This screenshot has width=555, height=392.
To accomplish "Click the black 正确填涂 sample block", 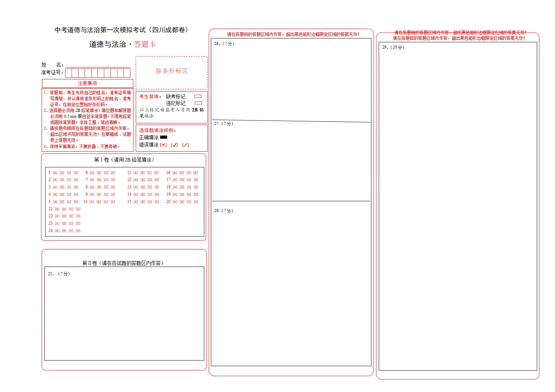I will coord(164,137).
